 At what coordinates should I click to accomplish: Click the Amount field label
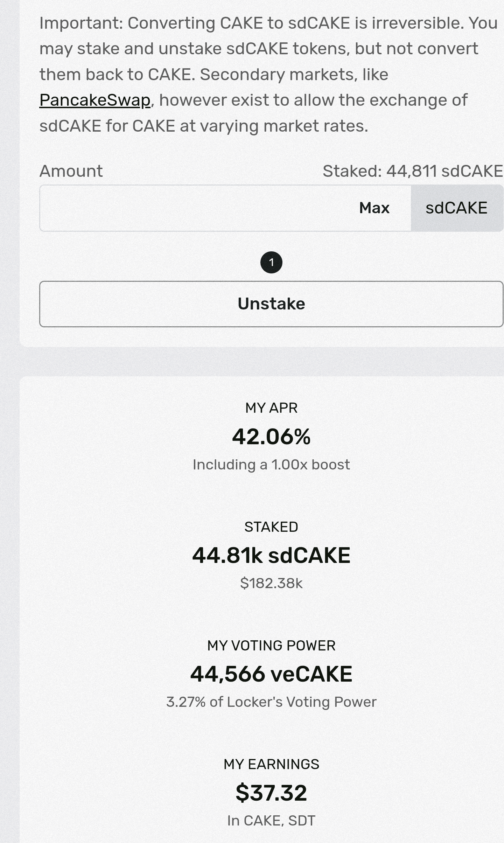pyautogui.click(x=71, y=171)
